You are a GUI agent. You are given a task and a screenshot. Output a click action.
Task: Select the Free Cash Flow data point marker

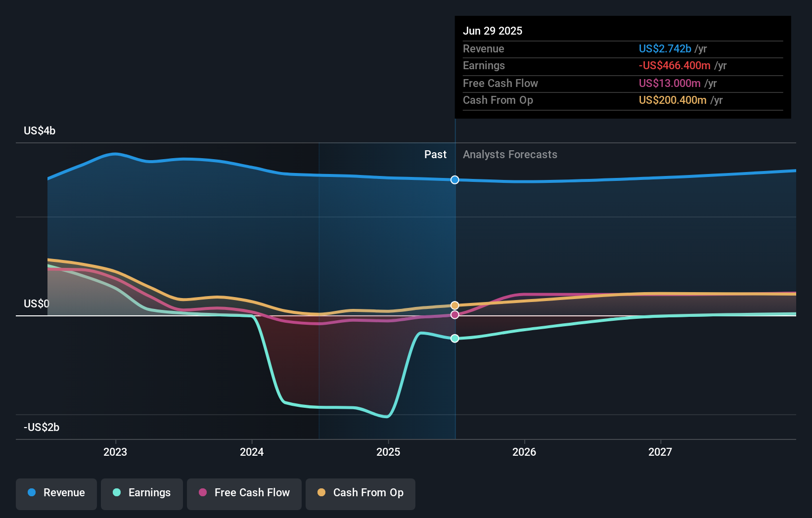(455, 315)
